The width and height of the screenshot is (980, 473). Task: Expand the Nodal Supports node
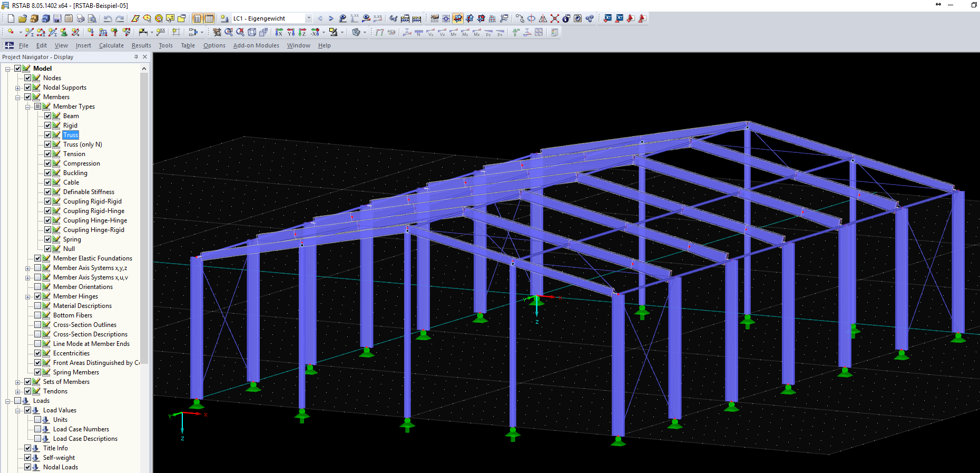18,88
